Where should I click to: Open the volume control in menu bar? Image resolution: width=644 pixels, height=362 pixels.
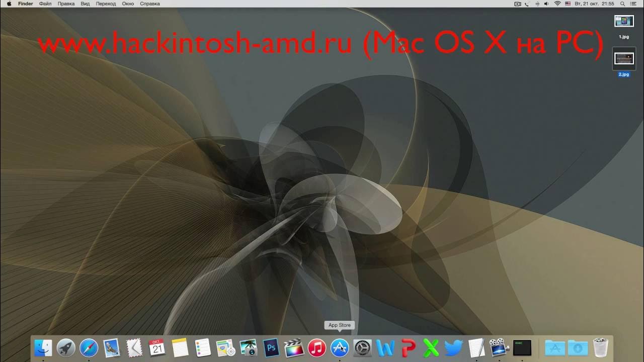tap(547, 4)
